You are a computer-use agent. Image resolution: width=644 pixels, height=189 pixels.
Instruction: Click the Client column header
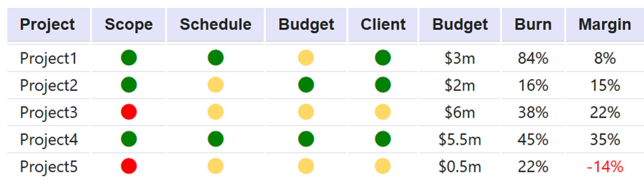point(383,25)
